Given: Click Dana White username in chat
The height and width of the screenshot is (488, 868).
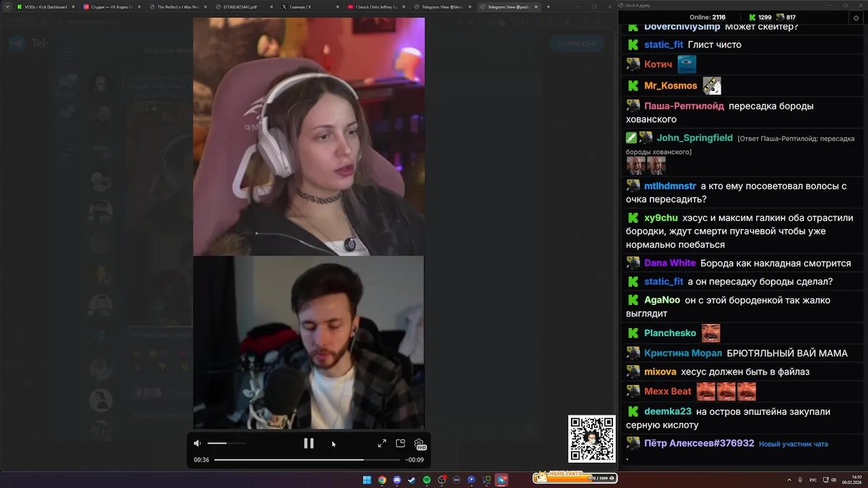Looking at the screenshot, I should coord(670,263).
